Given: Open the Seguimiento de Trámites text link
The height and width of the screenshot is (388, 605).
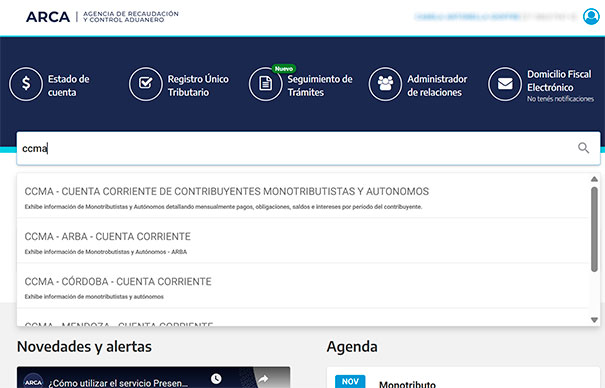Looking at the screenshot, I should coord(320,86).
